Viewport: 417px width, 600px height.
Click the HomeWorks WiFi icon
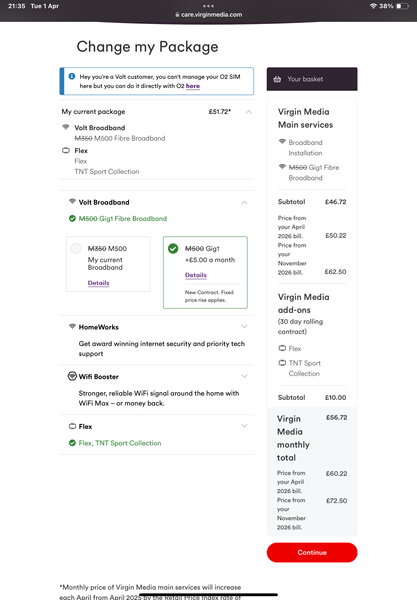pyautogui.click(x=72, y=326)
